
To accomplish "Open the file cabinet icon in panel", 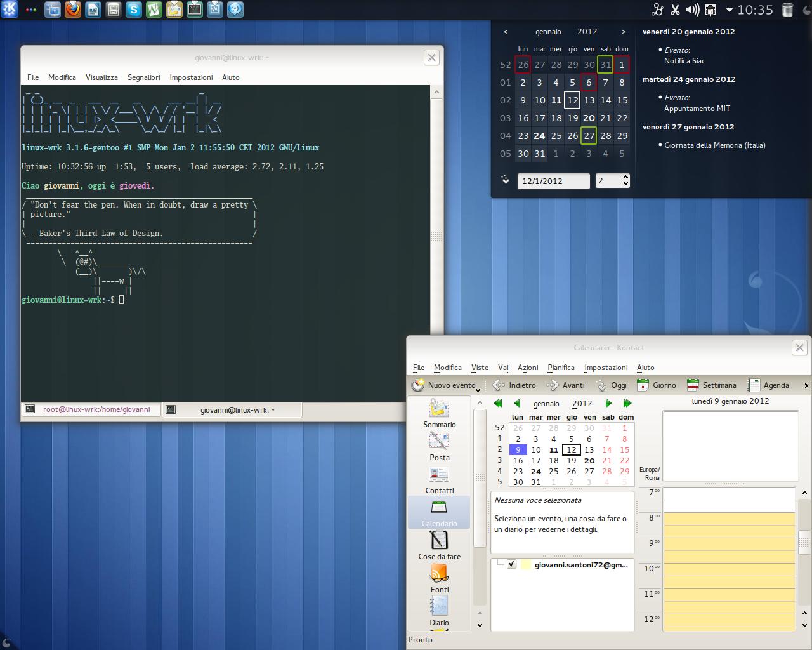I will (x=114, y=10).
